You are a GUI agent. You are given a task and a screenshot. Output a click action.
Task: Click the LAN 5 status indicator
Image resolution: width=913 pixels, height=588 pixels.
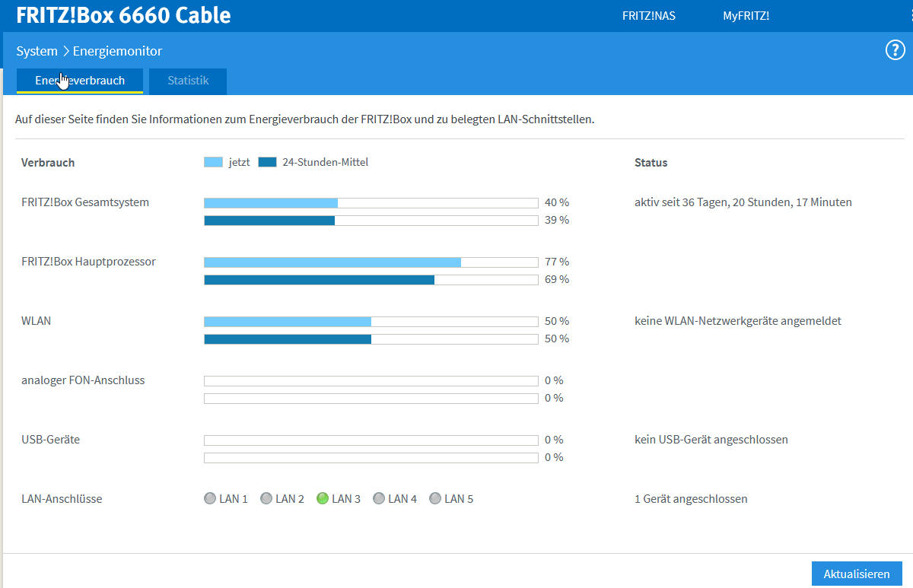click(x=434, y=498)
